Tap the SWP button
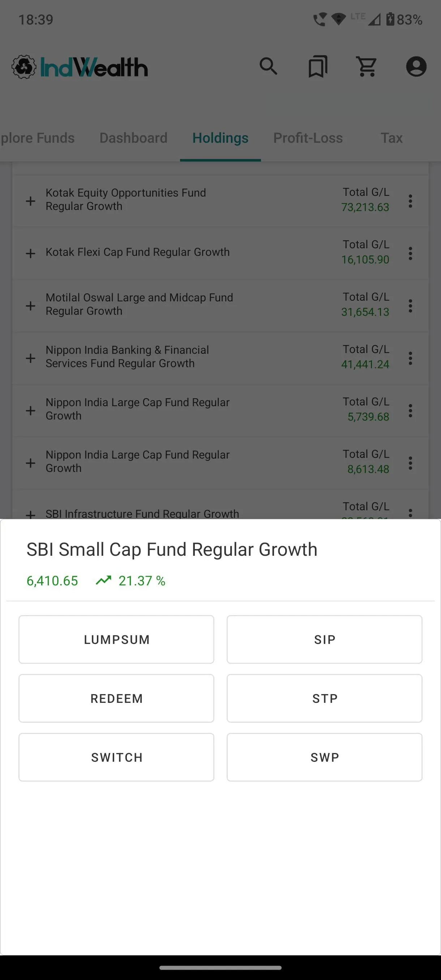This screenshot has height=980, width=441. pyautogui.click(x=325, y=757)
